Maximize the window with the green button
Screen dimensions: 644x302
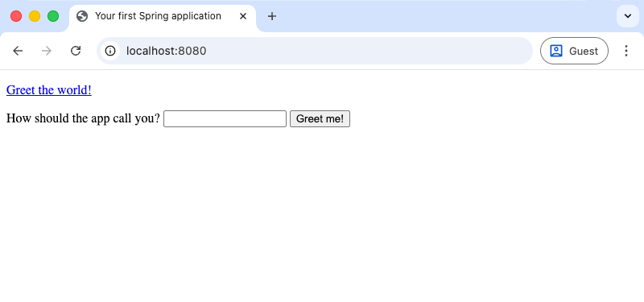pyautogui.click(x=53, y=16)
